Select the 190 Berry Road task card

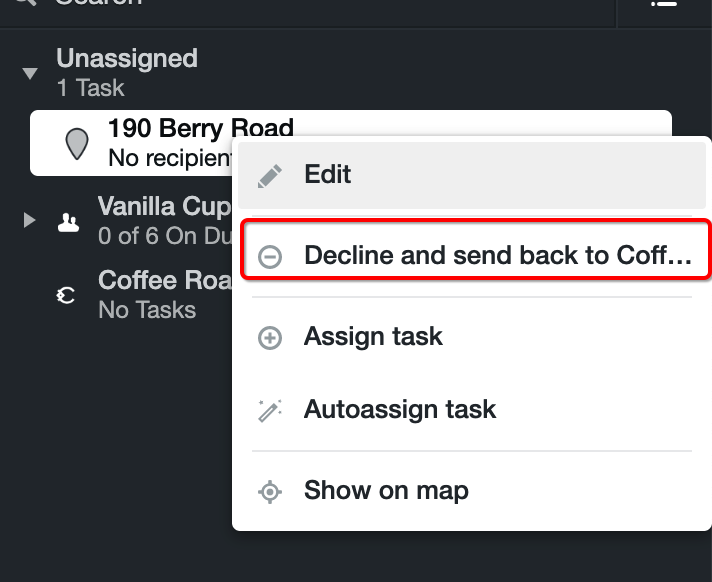pos(351,143)
